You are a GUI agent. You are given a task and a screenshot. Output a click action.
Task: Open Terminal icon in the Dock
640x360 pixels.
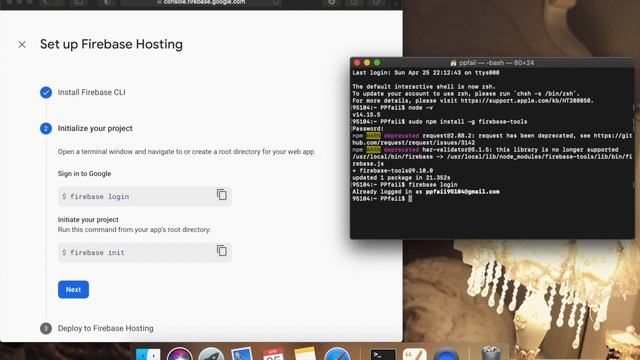click(x=382, y=354)
